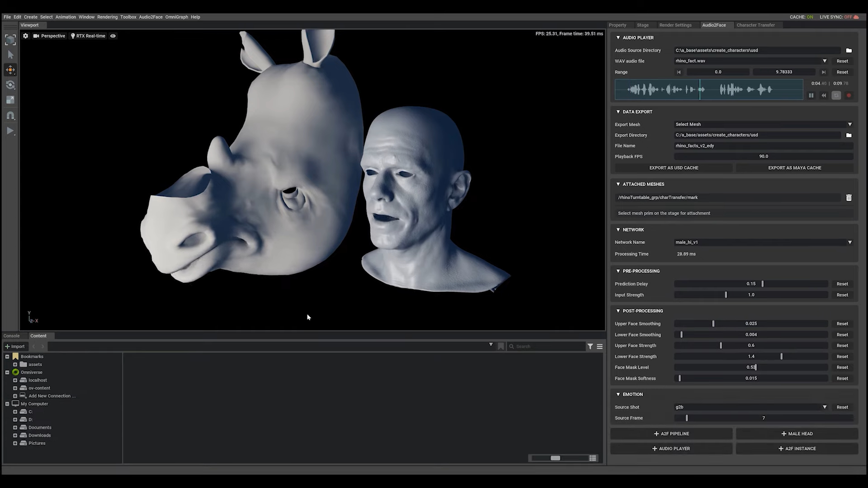The image size is (868, 488).
Task: Collapse the Audio Player section
Action: pos(618,38)
